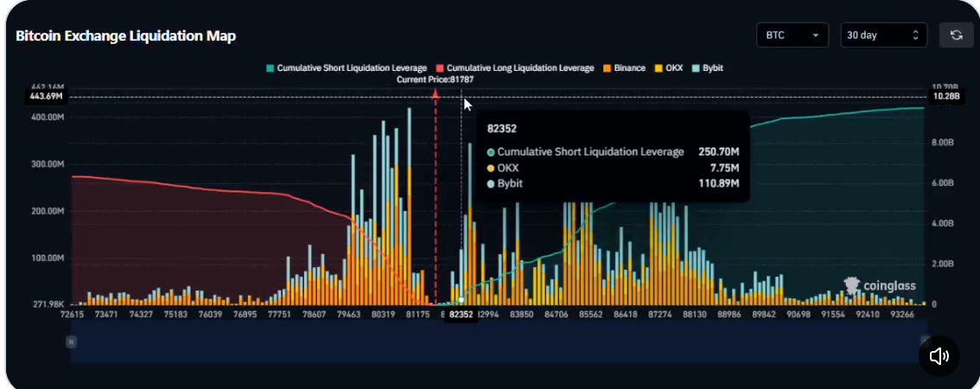Click the Bitcoin Exchange Liquidation Map title
The width and height of the screenshot is (980, 389).
(x=125, y=35)
